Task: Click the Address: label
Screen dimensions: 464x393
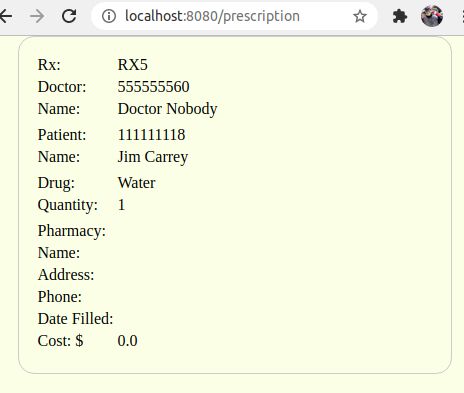Action: (x=66, y=275)
